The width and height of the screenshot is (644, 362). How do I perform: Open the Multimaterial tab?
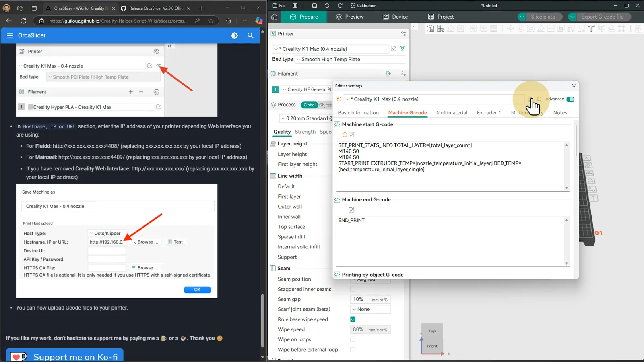452,113
